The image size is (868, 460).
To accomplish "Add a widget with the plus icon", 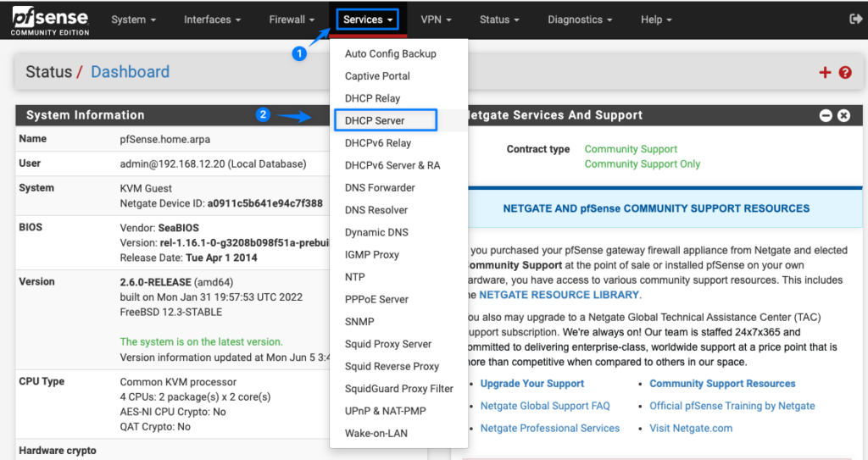I will (x=825, y=73).
